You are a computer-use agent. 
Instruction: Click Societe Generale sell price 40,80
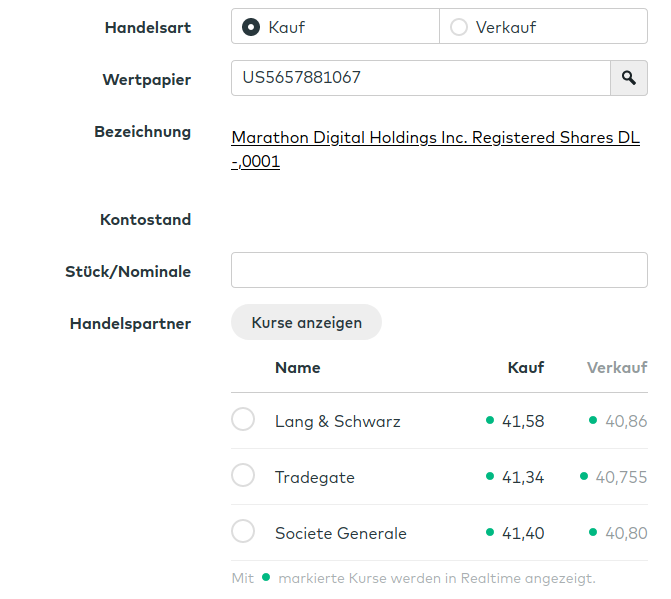(626, 534)
